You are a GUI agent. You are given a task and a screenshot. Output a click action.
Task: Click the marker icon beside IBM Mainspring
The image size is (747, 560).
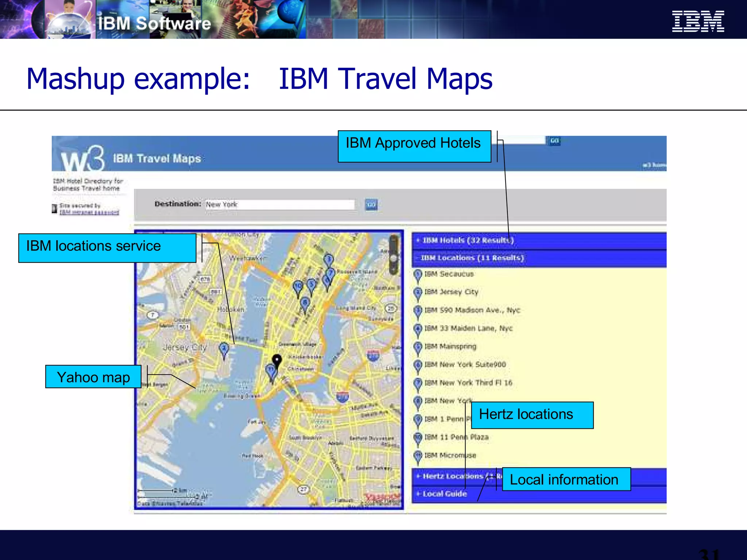pyautogui.click(x=418, y=348)
